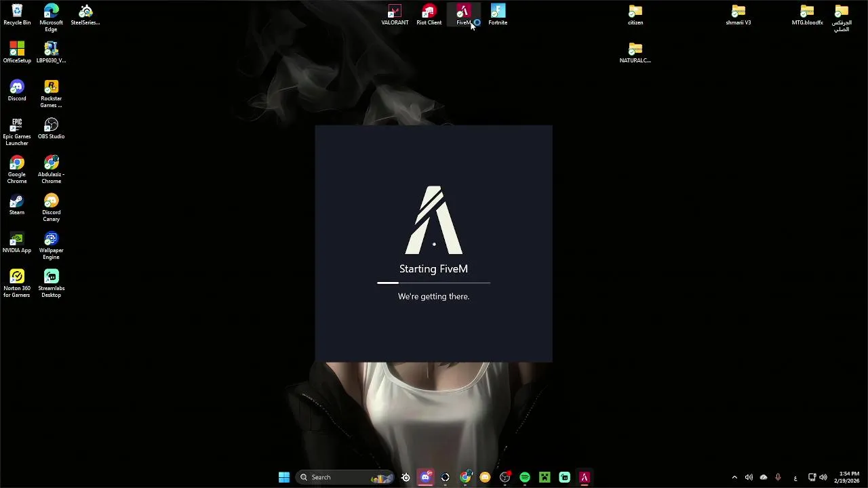Launch OBS Studio from the desktop
The width and height of the screenshot is (868, 488).
pos(51,129)
